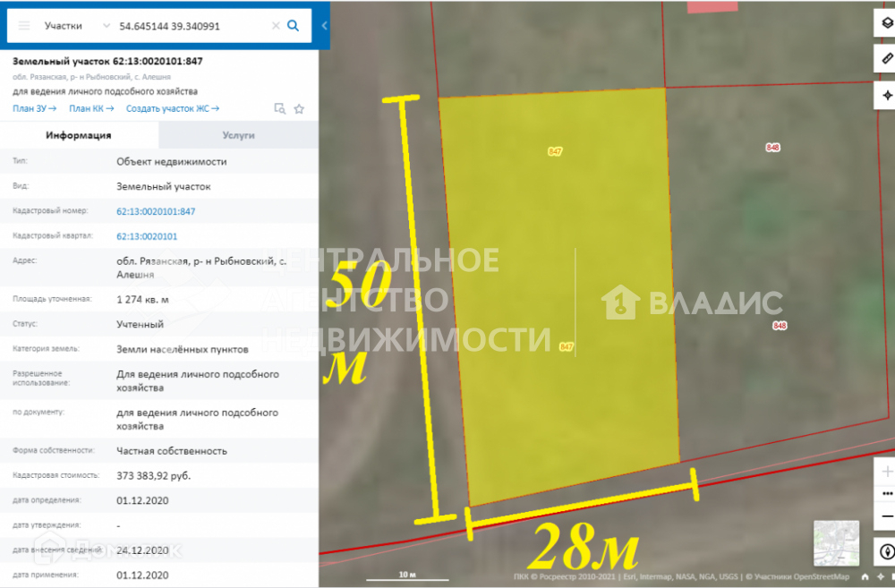Viewport: 895px width, 588px height.
Task: Select area value 1 274 кв. м
Action: pyautogui.click(x=142, y=300)
